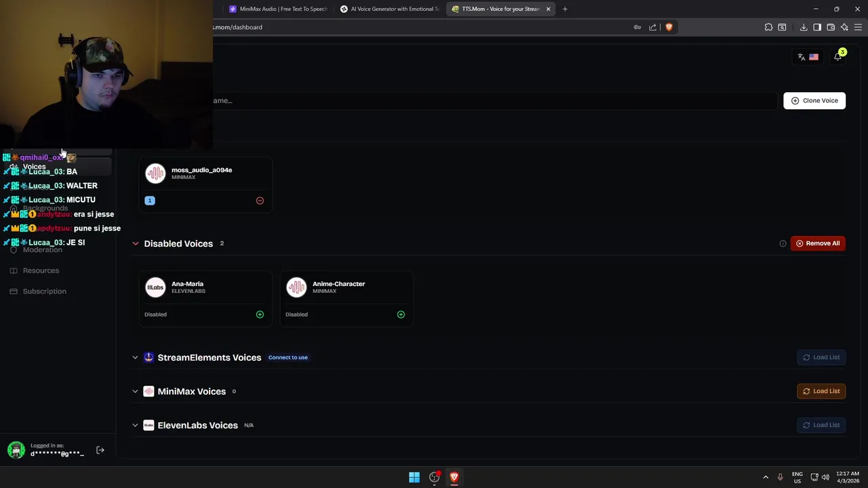Click the taskbar microphone icon
This screenshot has height=488, width=868.
point(780,477)
